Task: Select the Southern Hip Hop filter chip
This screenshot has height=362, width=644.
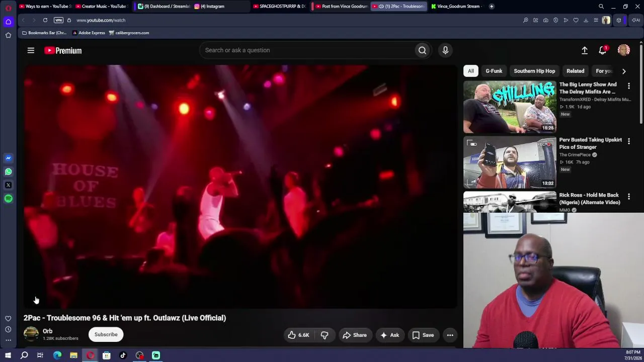Action: 534,71
